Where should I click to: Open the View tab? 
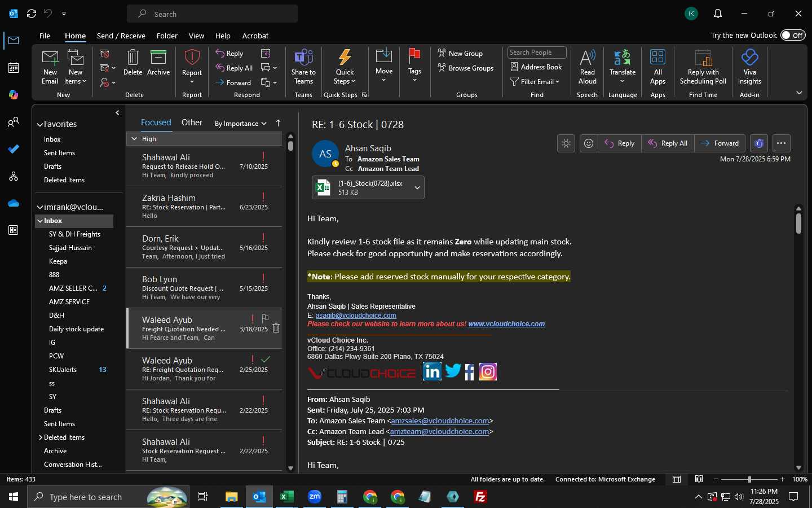[196, 36]
